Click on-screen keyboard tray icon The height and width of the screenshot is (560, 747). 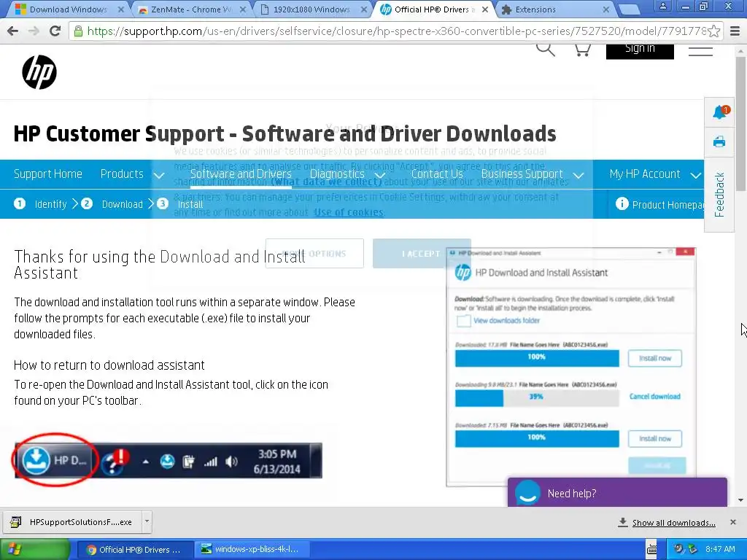click(x=651, y=550)
